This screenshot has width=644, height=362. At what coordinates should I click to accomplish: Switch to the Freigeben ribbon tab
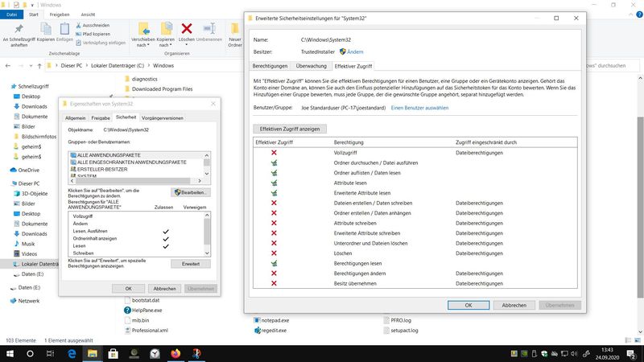pos(60,14)
